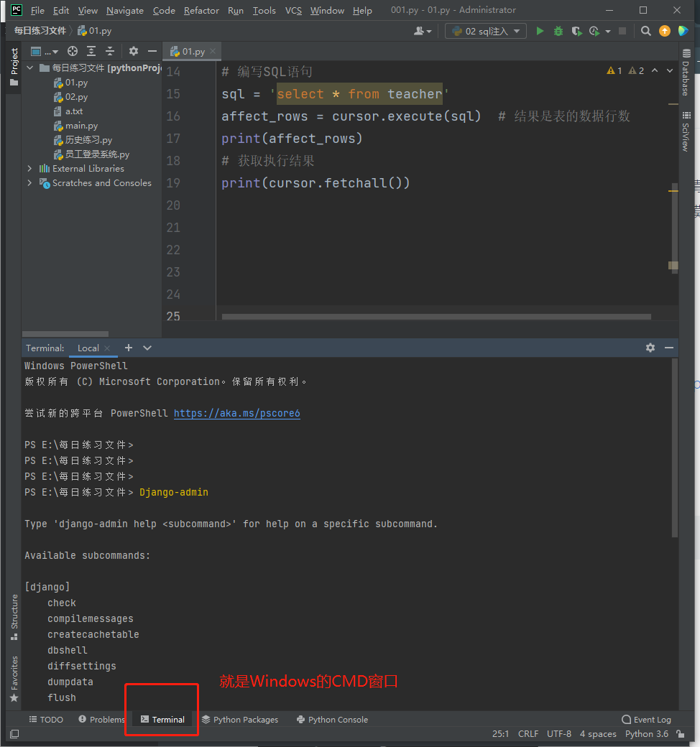Close the Local terminal tab
Image resolution: width=700 pixels, height=747 pixels.
tap(107, 348)
